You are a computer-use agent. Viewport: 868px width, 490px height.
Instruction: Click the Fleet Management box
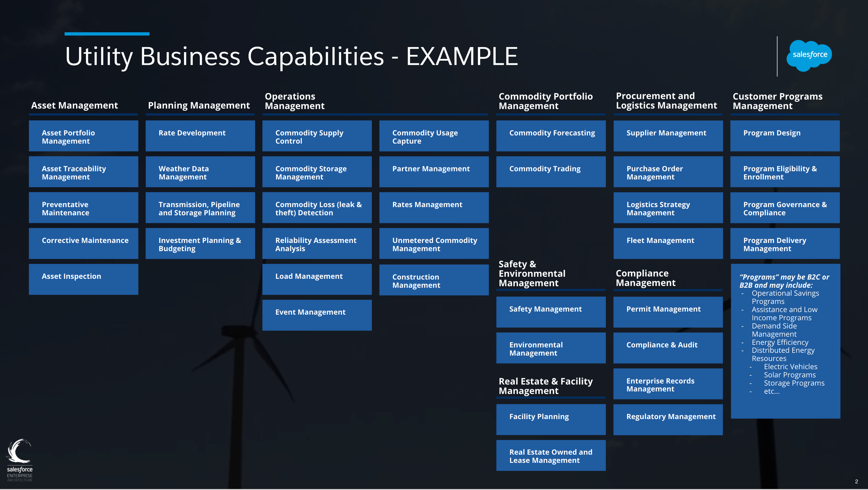(x=667, y=243)
